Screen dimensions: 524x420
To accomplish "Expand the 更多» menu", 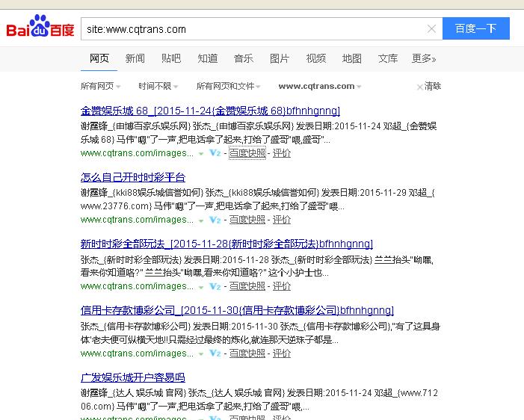I will click(424, 58).
